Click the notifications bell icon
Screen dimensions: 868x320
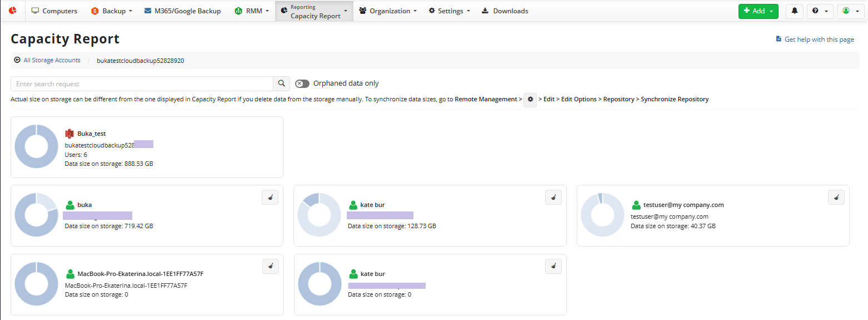point(794,11)
